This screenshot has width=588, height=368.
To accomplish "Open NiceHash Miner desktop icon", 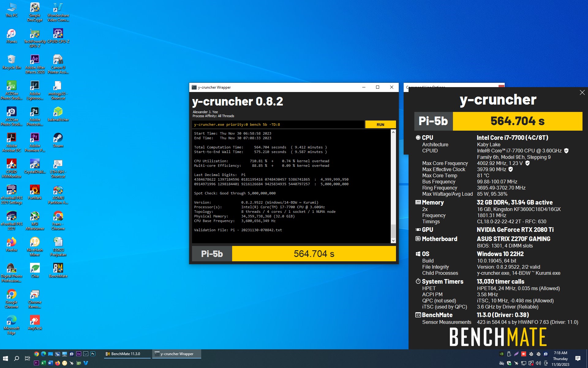I will [x=35, y=246].
